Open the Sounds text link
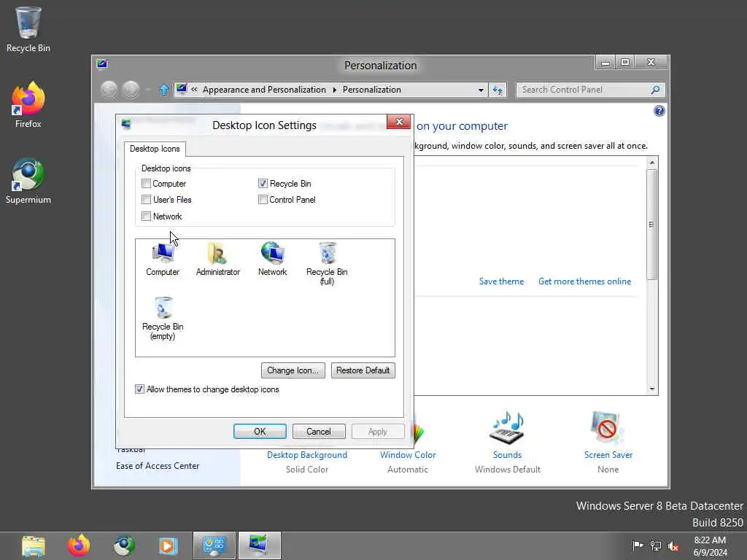This screenshot has height=560, width=747. [x=507, y=455]
